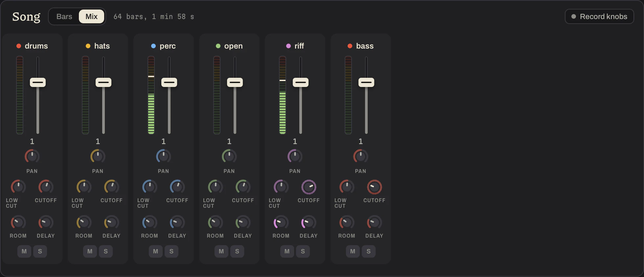Click the open delay knob
Screen dimensions: 644x277
243,223
